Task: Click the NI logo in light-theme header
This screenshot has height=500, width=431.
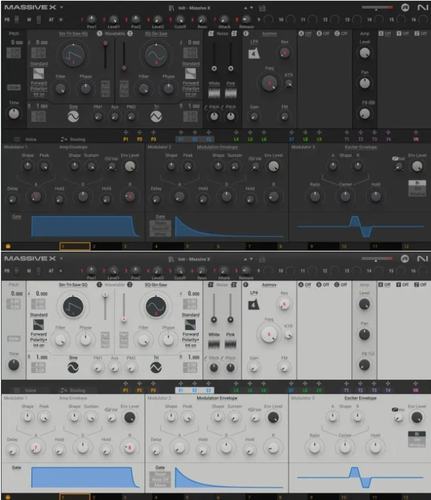Action: (422, 259)
